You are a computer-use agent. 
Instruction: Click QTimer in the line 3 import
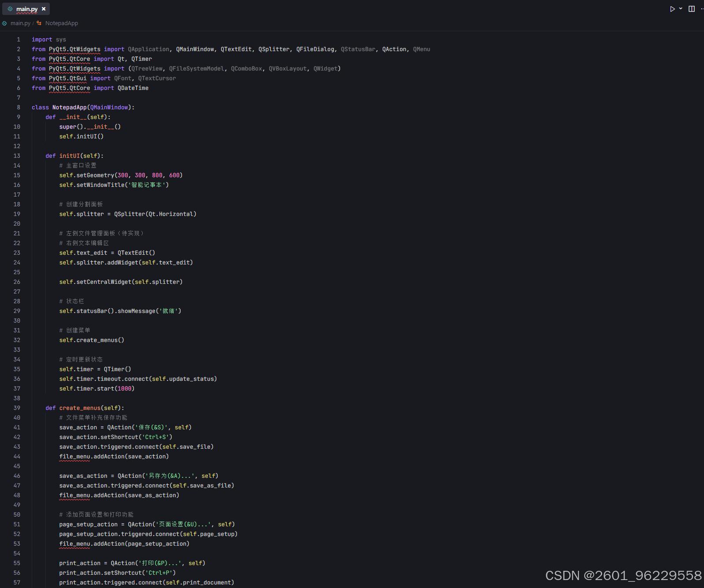pyautogui.click(x=142, y=59)
